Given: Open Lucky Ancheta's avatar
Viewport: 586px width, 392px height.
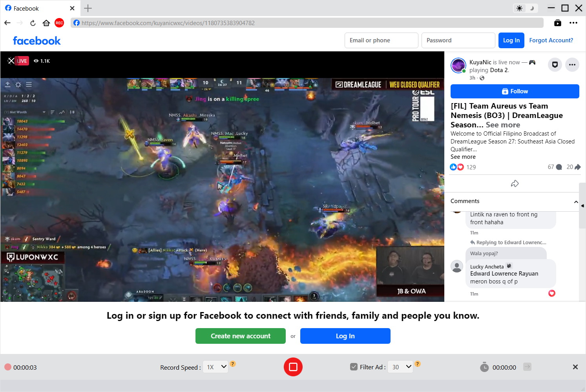Looking at the screenshot, I should [x=457, y=267].
